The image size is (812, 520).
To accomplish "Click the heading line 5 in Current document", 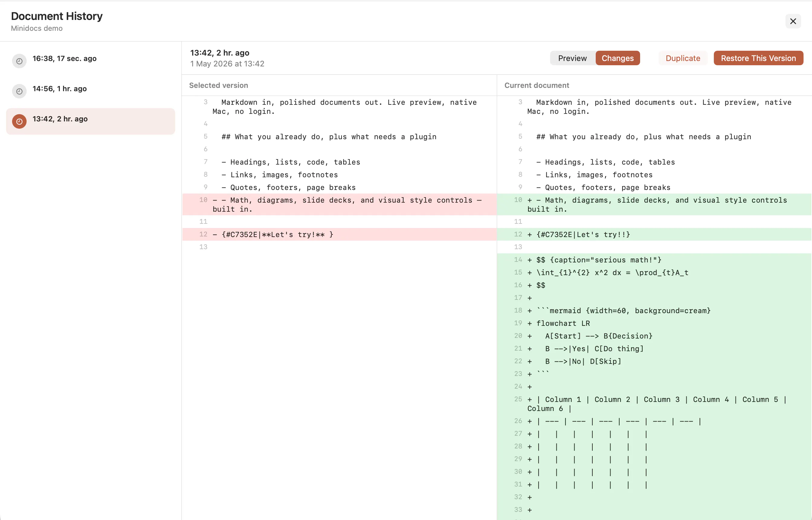I will (x=654, y=137).
